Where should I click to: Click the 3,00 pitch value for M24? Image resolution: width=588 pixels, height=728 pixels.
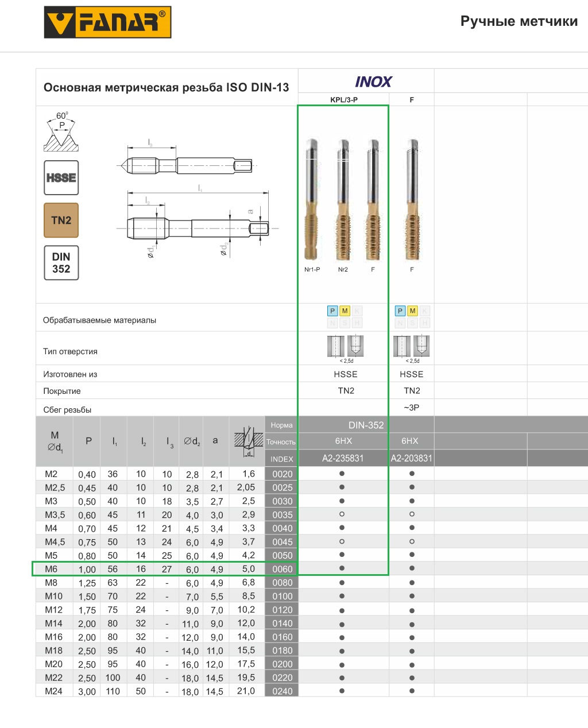pos(87,692)
